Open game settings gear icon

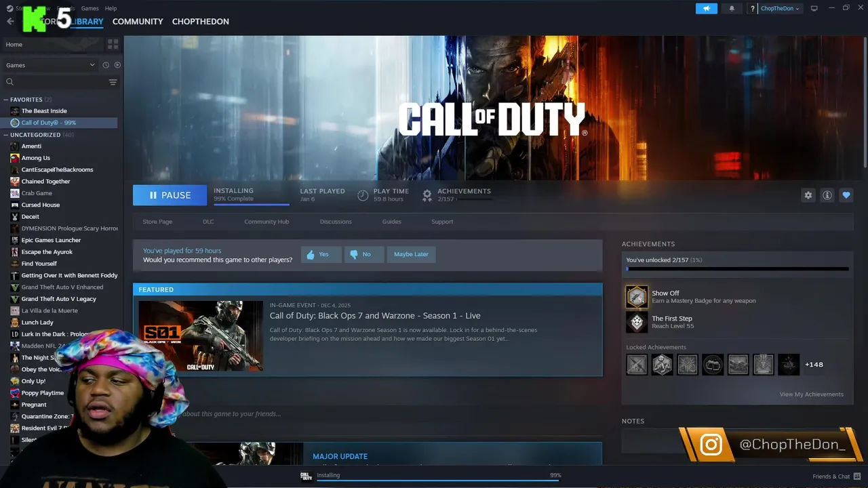[x=808, y=195]
